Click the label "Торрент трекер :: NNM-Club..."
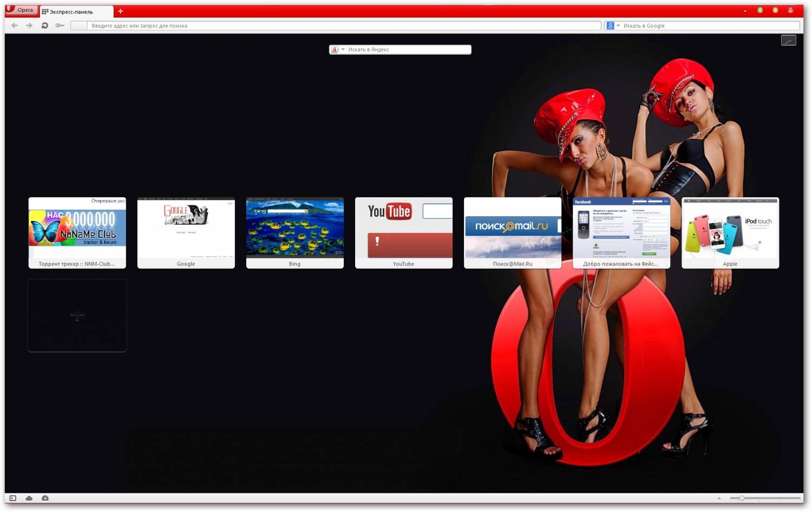Image resolution: width=812 pixels, height=512 pixels. coord(77,264)
